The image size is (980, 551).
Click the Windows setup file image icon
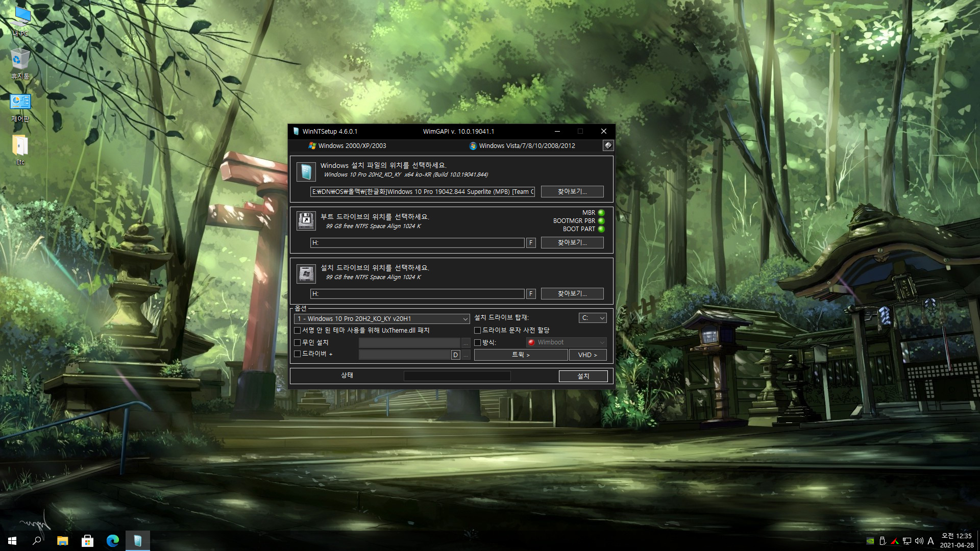(306, 172)
